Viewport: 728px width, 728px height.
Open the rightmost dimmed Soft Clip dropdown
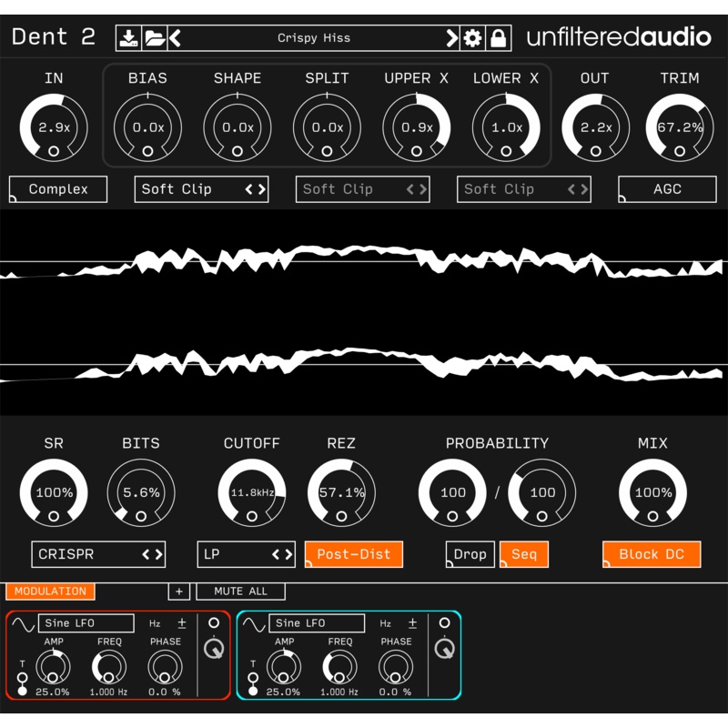[x=524, y=189]
